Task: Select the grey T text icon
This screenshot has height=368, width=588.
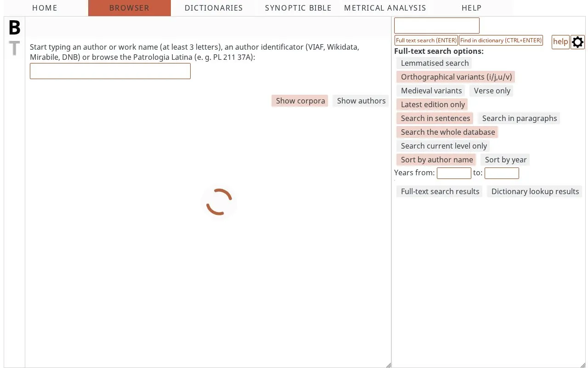Action: (15, 48)
